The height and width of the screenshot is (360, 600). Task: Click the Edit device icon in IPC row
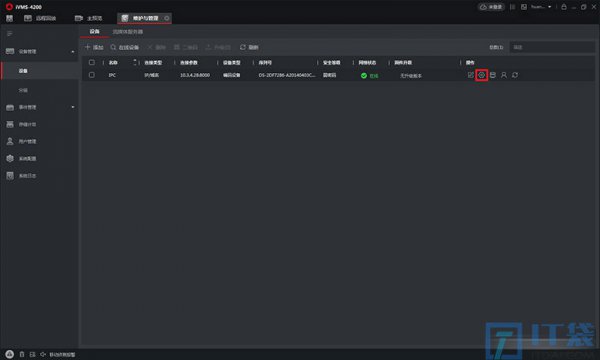click(471, 75)
